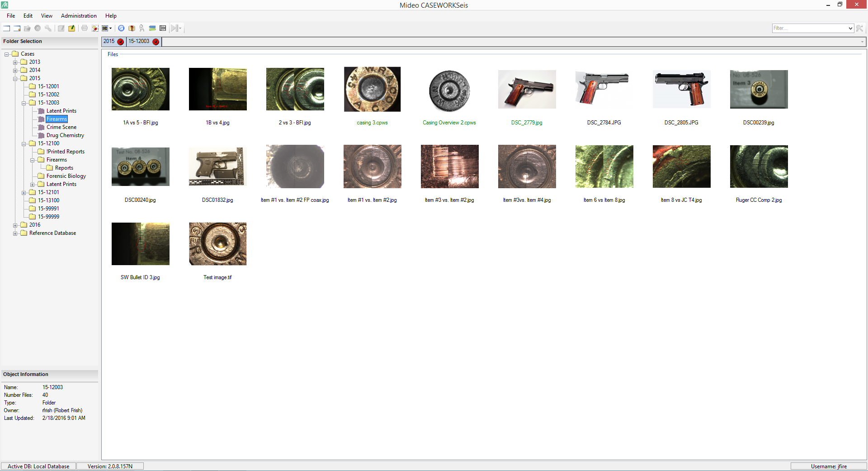Open the Administration menu

point(78,16)
